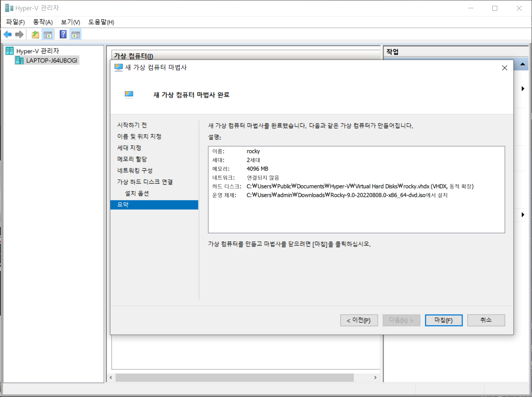Go to 네트워킹 구성 wizard step
This screenshot has height=397, width=532.
[135, 170]
